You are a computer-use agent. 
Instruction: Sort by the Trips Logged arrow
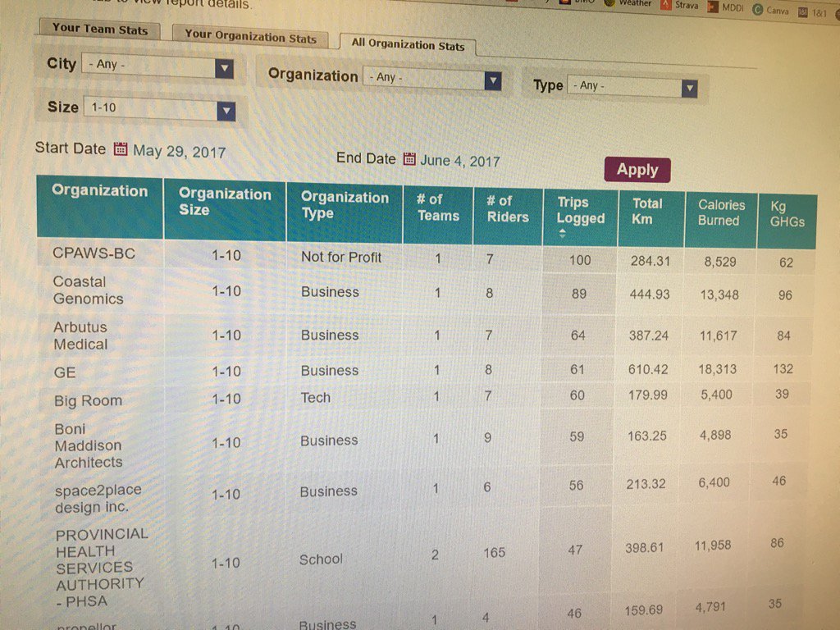click(562, 233)
